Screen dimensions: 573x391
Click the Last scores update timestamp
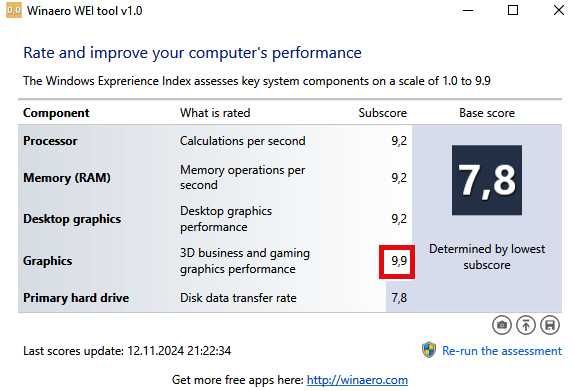[x=127, y=351]
